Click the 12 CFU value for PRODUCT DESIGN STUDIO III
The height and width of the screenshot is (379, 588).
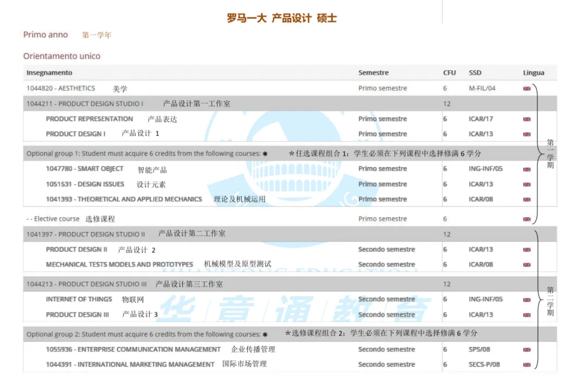pyautogui.click(x=446, y=284)
